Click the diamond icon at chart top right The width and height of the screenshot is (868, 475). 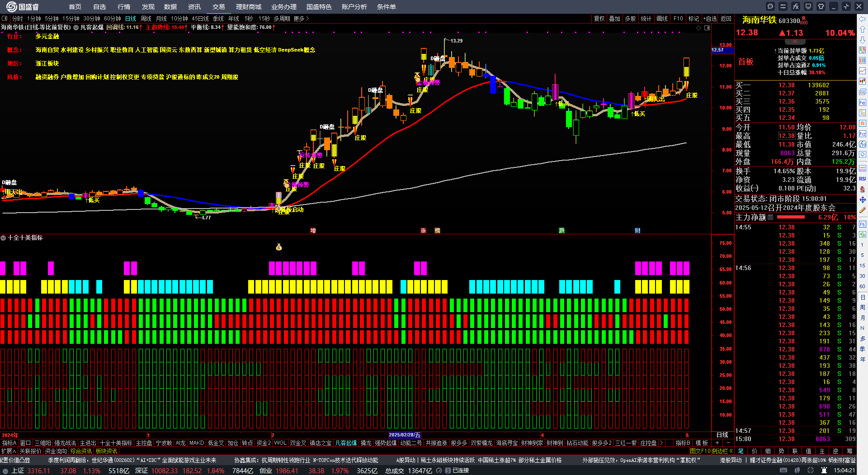pos(699,28)
